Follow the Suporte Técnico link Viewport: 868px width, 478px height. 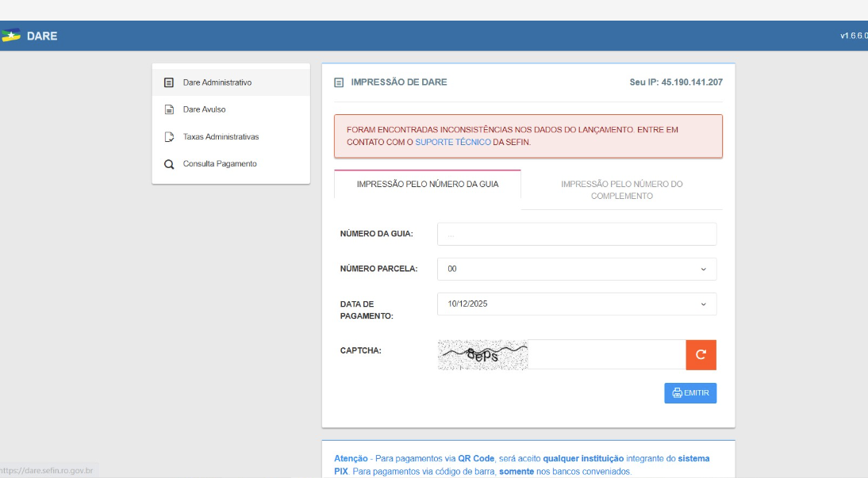tap(452, 142)
